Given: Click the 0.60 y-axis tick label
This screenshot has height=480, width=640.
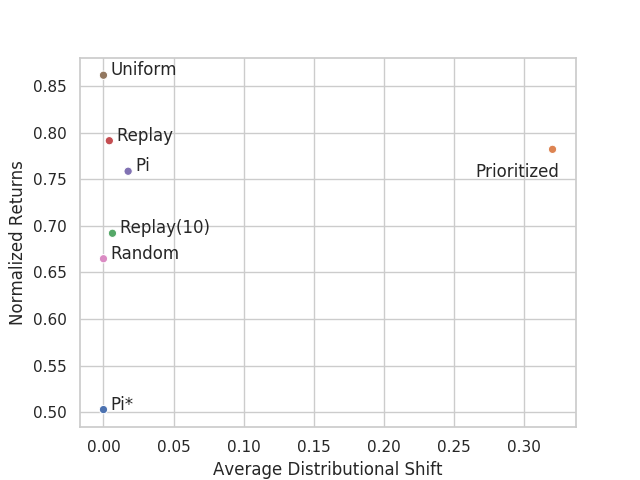Looking at the screenshot, I should (49, 319).
